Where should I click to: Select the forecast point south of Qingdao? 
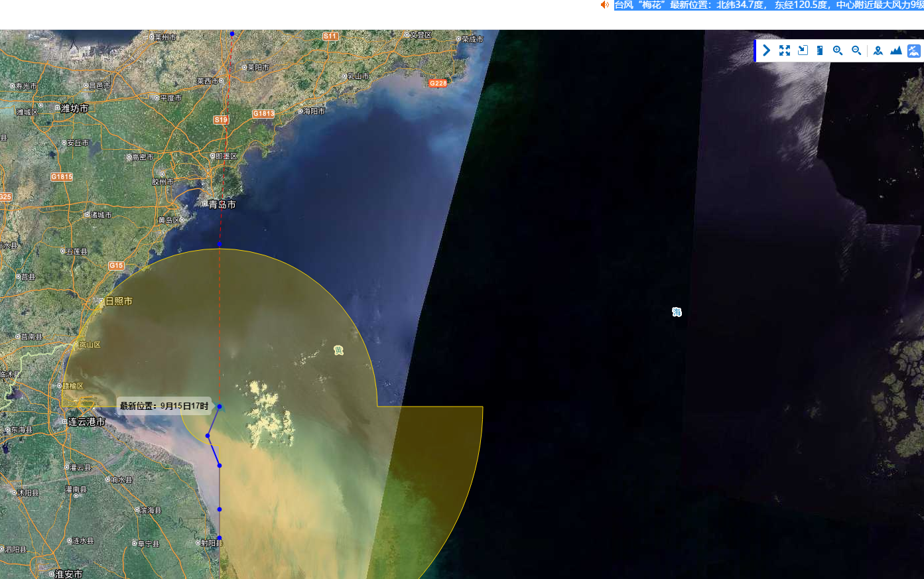220,244
